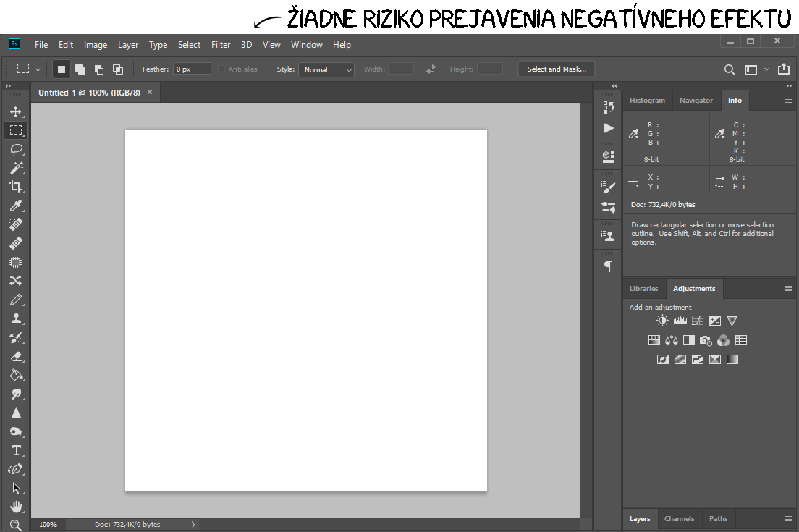The width and height of the screenshot is (799, 532).
Task: Select the Lasso tool
Action: pyautogui.click(x=15, y=149)
